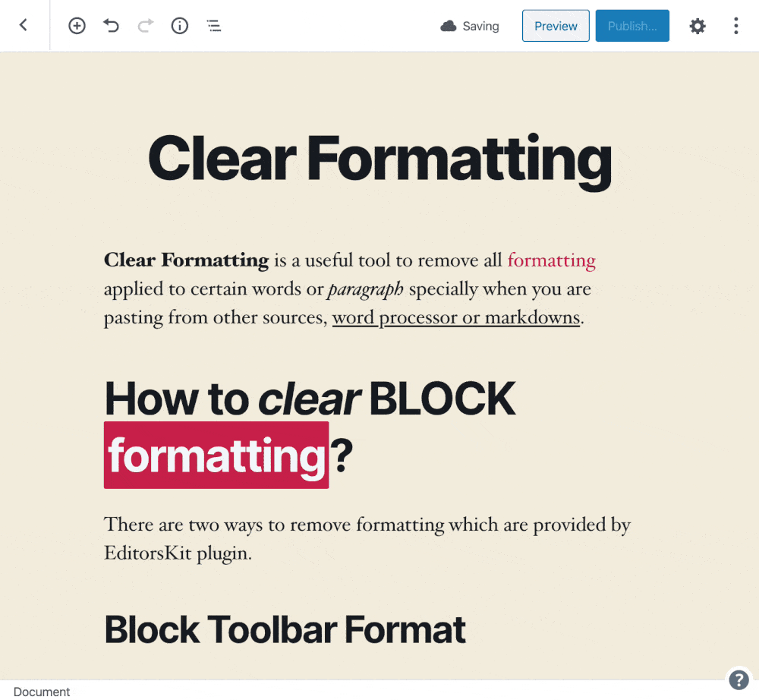This screenshot has height=700, width=759.
Task: Click the bold 'Clear Formatting' paragraph text
Action: 187,260
